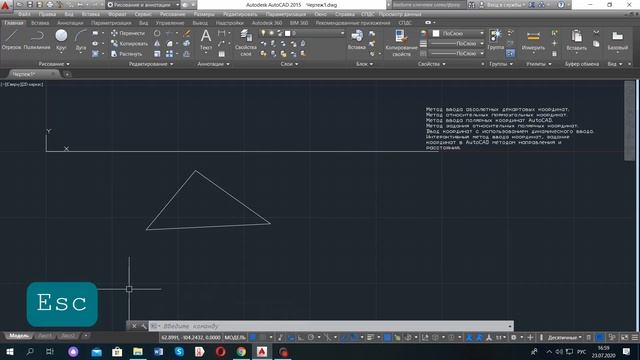Expand the Свойства panel
Image resolution: width=640 pixels, height=360 pixels.
click(x=431, y=64)
